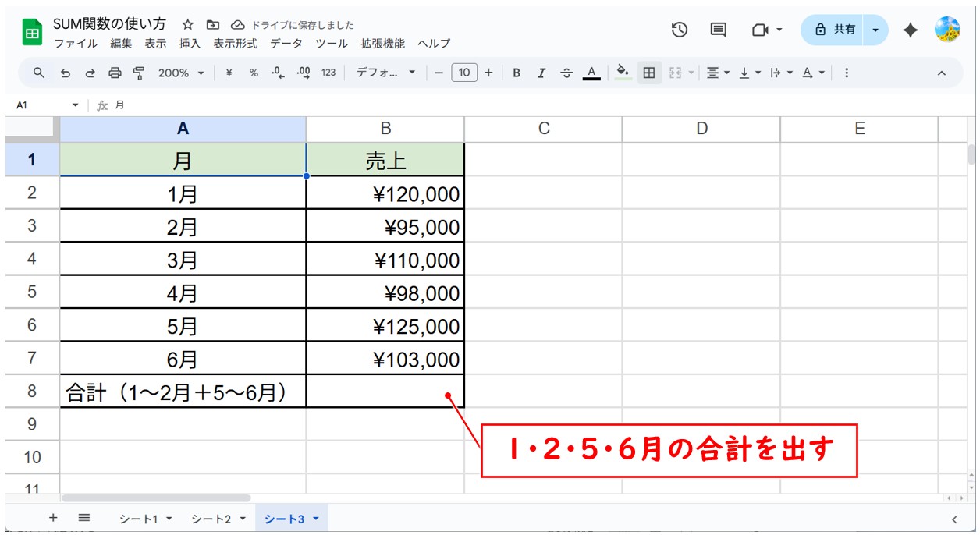Click the borders grid icon

point(648,73)
